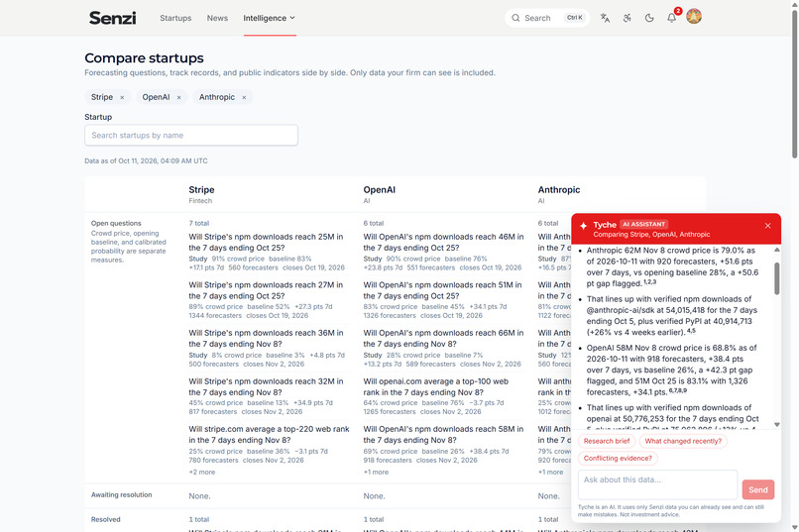Open the user avatar menu
The image size is (799, 532).
pos(694,16)
